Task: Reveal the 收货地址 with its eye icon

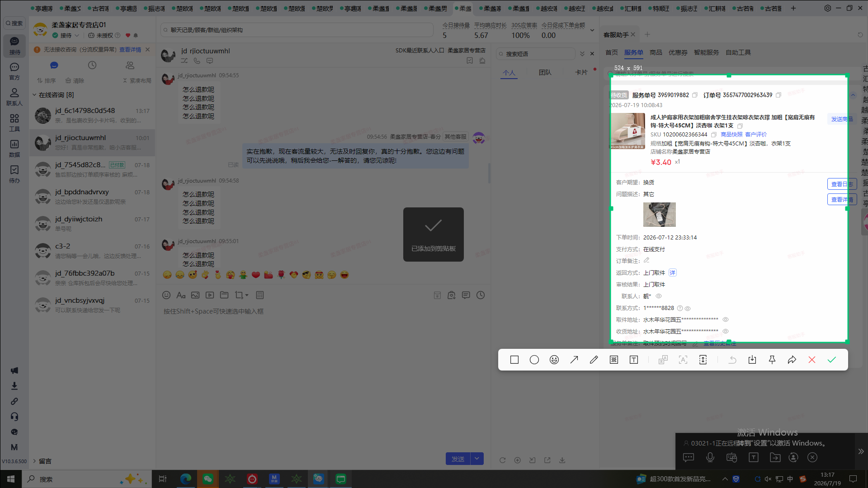Action: pyautogui.click(x=726, y=331)
